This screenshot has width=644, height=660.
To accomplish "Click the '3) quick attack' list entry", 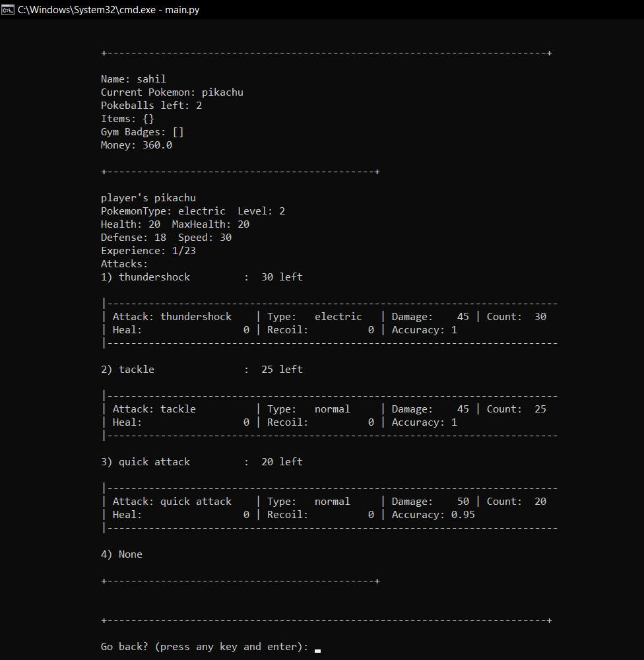I will (x=145, y=462).
